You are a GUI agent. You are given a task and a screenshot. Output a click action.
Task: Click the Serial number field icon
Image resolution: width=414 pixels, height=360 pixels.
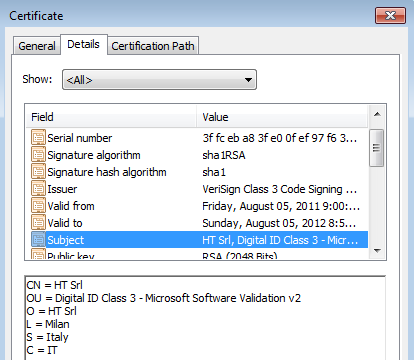[x=38, y=137]
